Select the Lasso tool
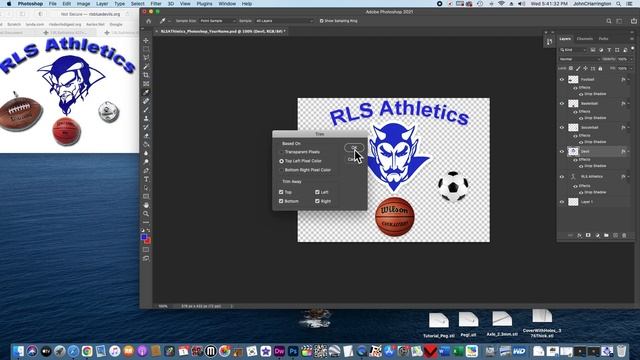640x360 pixels. coord(146,58)
